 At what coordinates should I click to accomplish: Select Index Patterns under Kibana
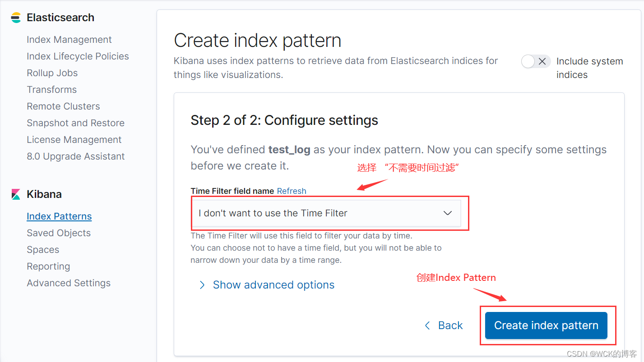point(59,216)
